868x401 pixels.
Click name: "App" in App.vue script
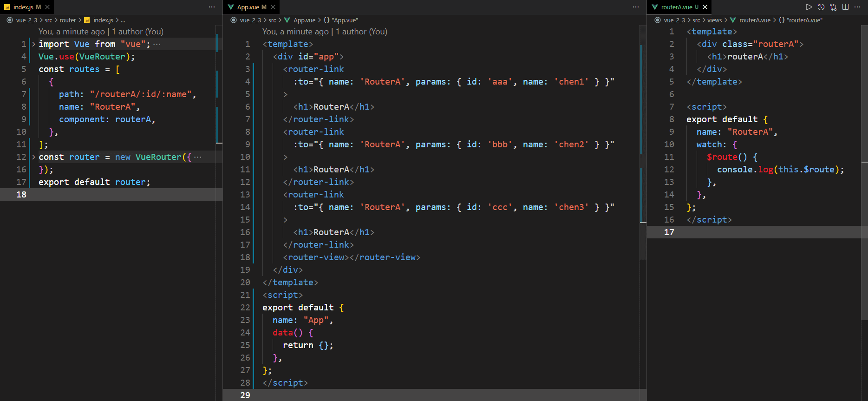(302, 320)
